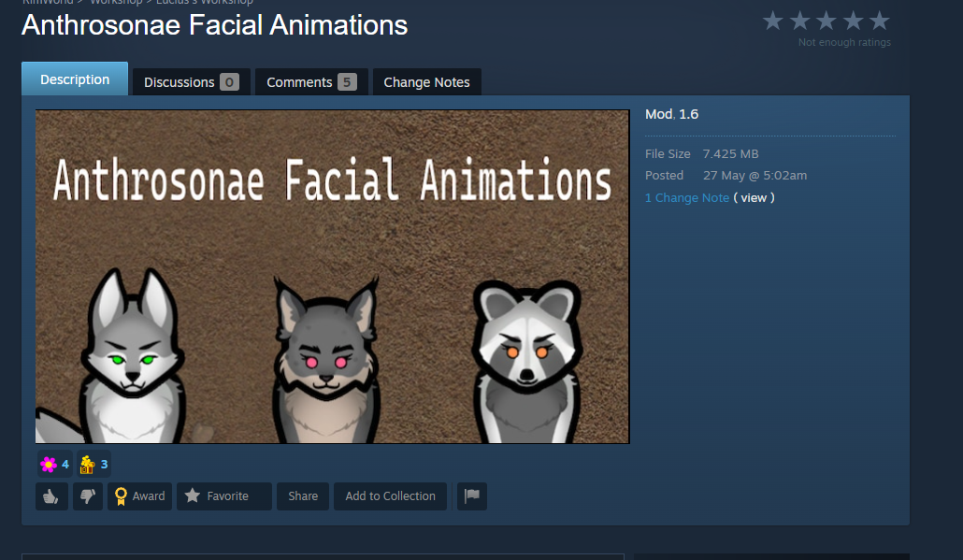Image resolution: width=963 pixels, height=560 pixels.
Task: Click the Workshop breadcrumb link
Action: [x=116, y=2]
